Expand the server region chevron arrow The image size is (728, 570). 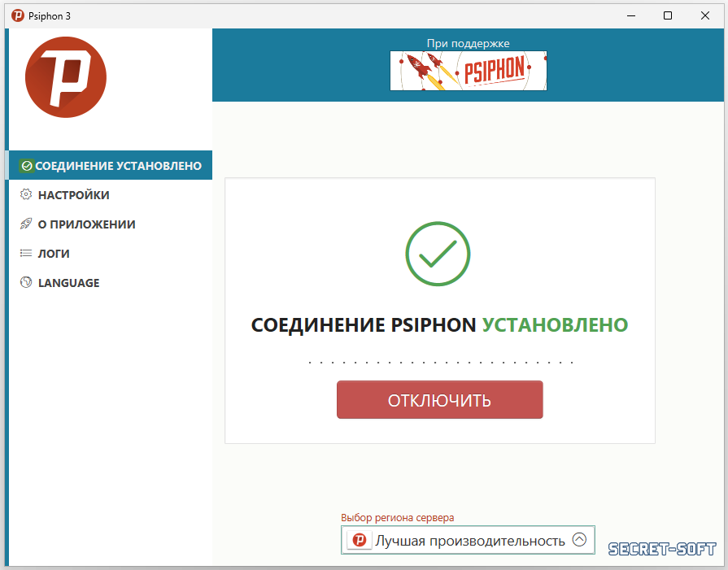click(579, 539)
